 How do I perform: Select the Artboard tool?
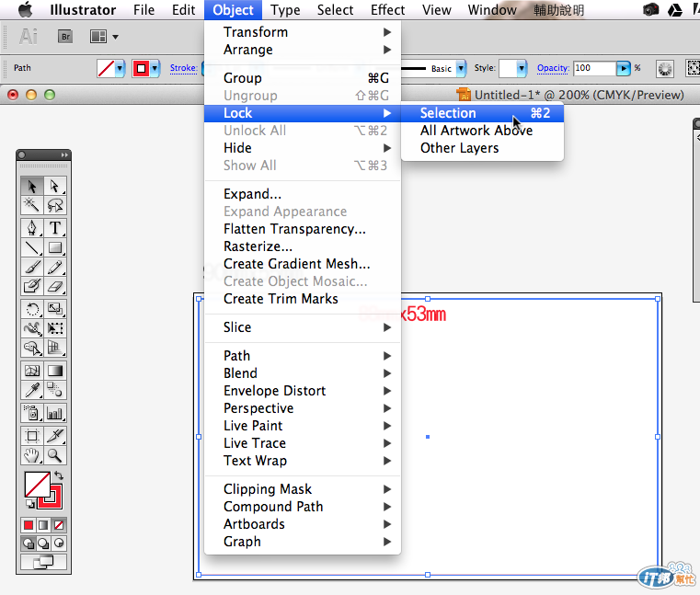32,436
